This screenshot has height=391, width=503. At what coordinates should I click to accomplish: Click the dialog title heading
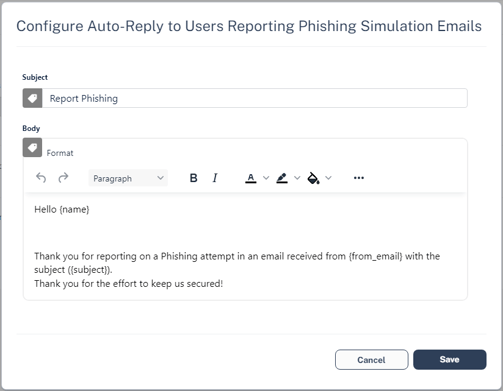click(x=249, y=26)
